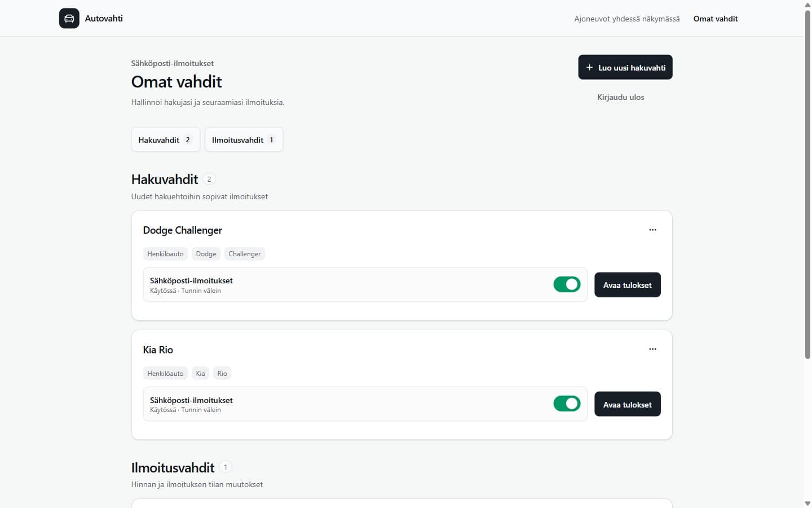This screenshot has height=508, width=812.
Task: Click the Dodge tag chip
Action: point(206,254)
